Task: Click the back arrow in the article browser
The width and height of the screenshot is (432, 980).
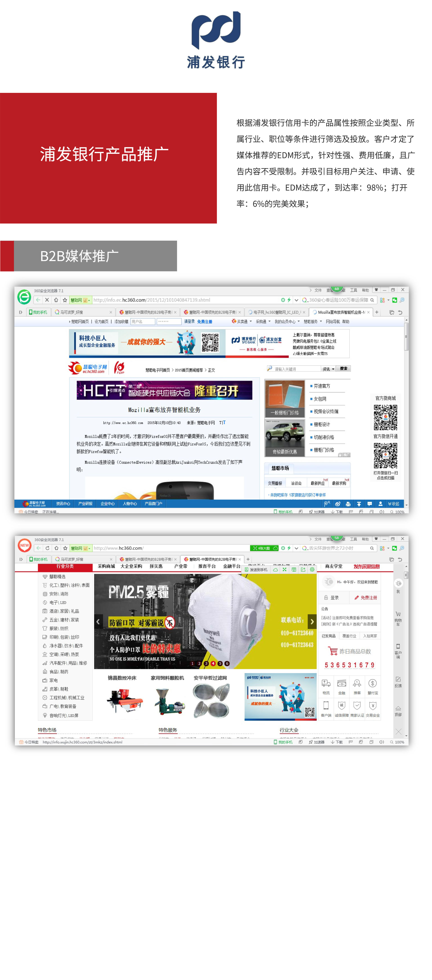Action: tap(38, 300)
